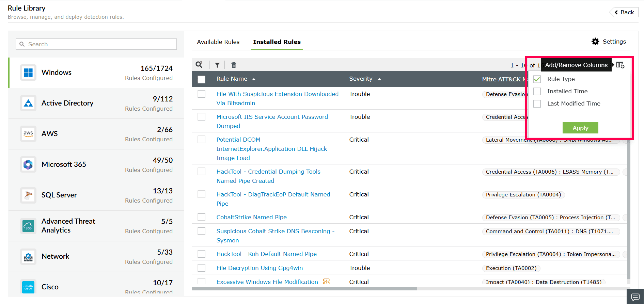644x304 pixels.
Task: Click Execution (TA0002) tag
Action: [x=511, y=268]
